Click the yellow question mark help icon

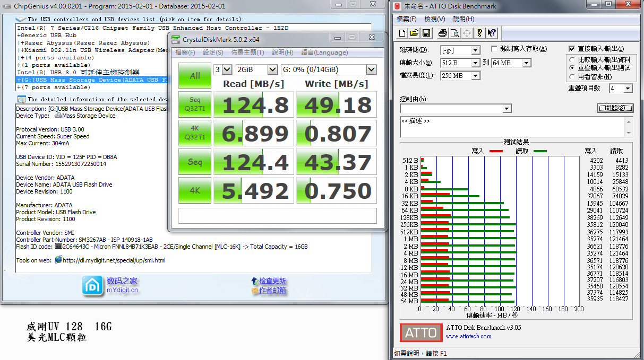tap(479, 33)
